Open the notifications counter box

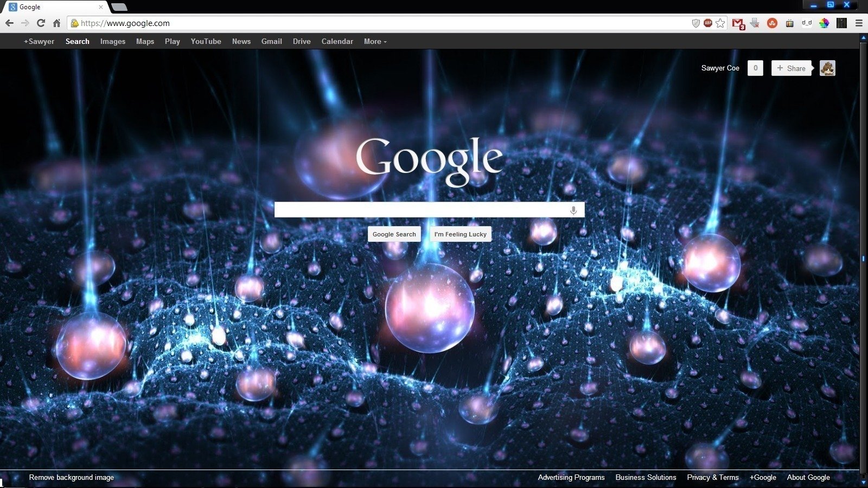[755, 68]
